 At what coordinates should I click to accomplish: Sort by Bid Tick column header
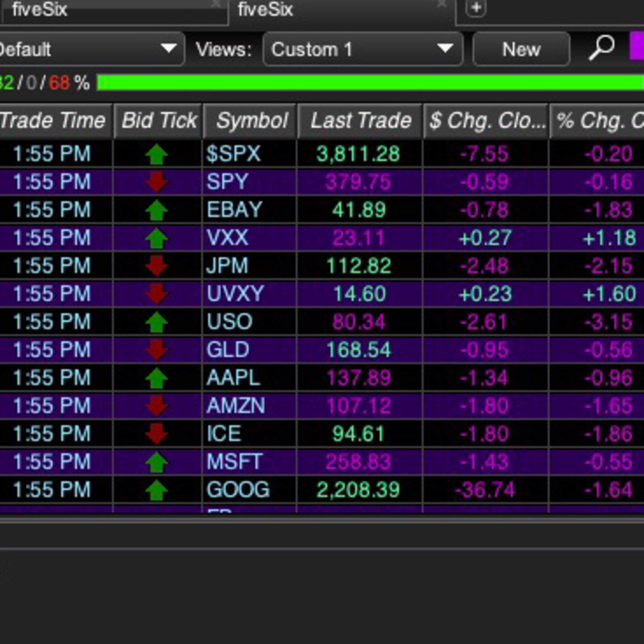click(158, 121)
